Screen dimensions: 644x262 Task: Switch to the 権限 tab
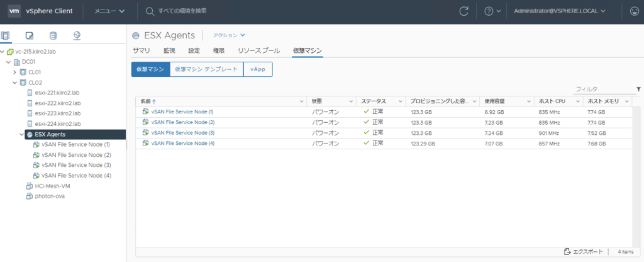[x=218, y=50]
